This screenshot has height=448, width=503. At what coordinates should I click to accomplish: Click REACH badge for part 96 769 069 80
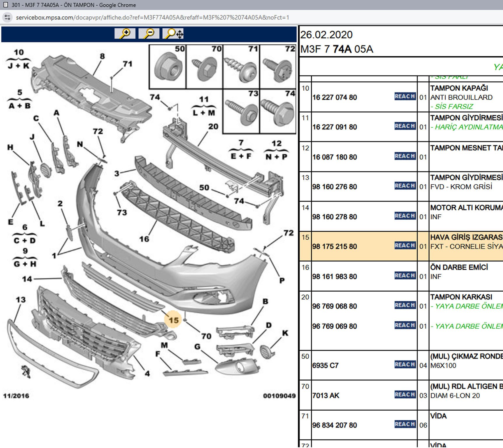[x=405, y=325]
